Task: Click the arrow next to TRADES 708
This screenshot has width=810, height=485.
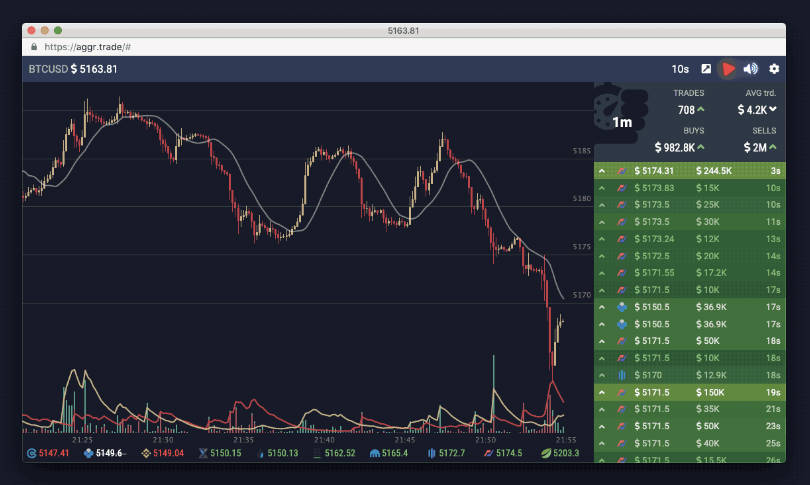Action: 700,109
